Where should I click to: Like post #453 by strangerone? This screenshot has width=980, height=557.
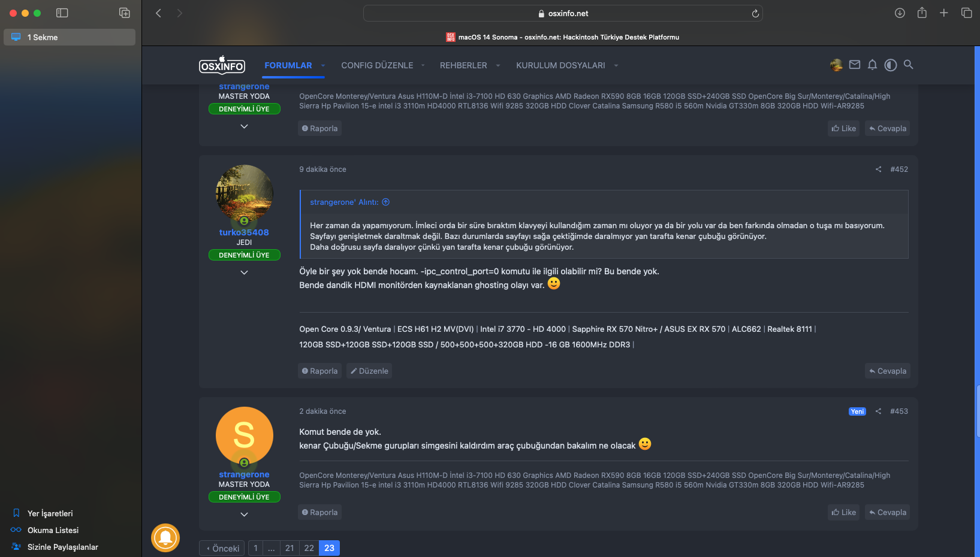[x=843, y=513]
